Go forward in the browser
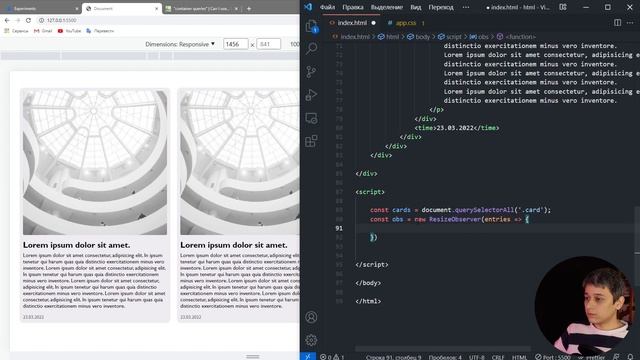Viewport: 640px width, 360px height. 18,20
